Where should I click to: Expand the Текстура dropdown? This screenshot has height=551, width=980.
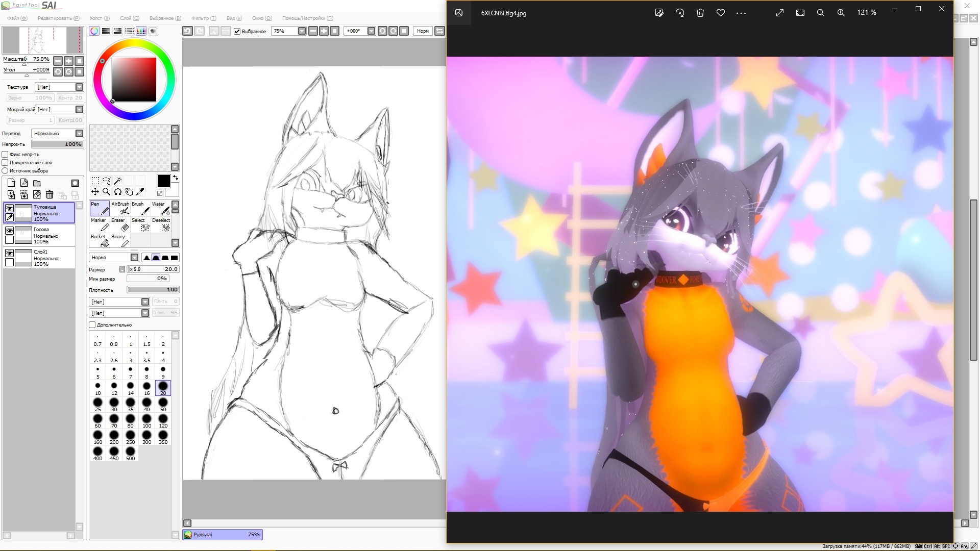[x=79, y=87]
